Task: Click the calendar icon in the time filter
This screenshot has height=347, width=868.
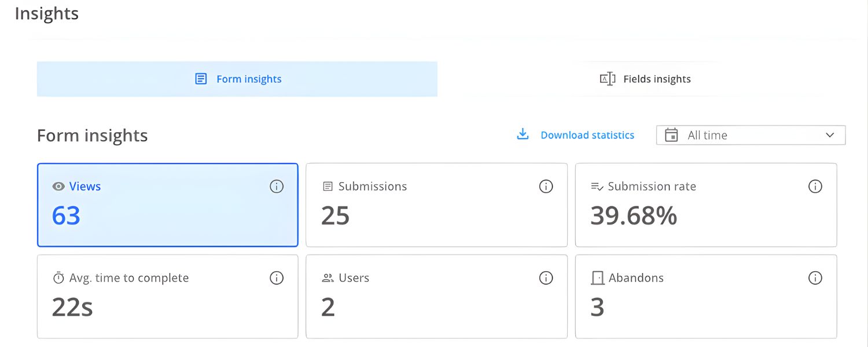Action: (671, 135)
